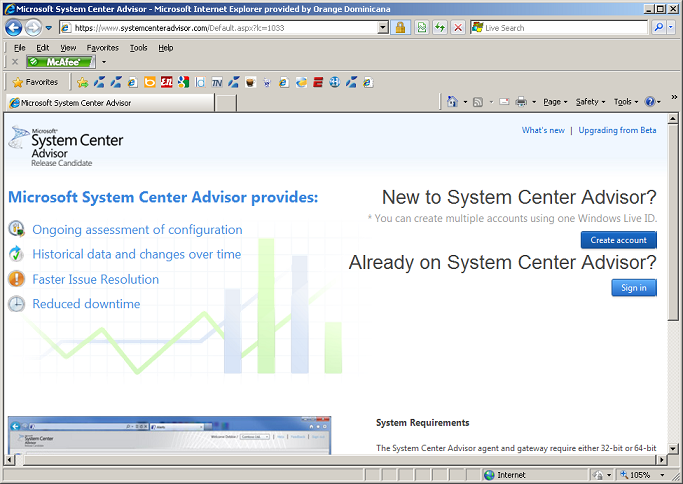Click the vertical scrollbar up arrow
Viewport: 683px width, 484px height.
tap(673, 118)
